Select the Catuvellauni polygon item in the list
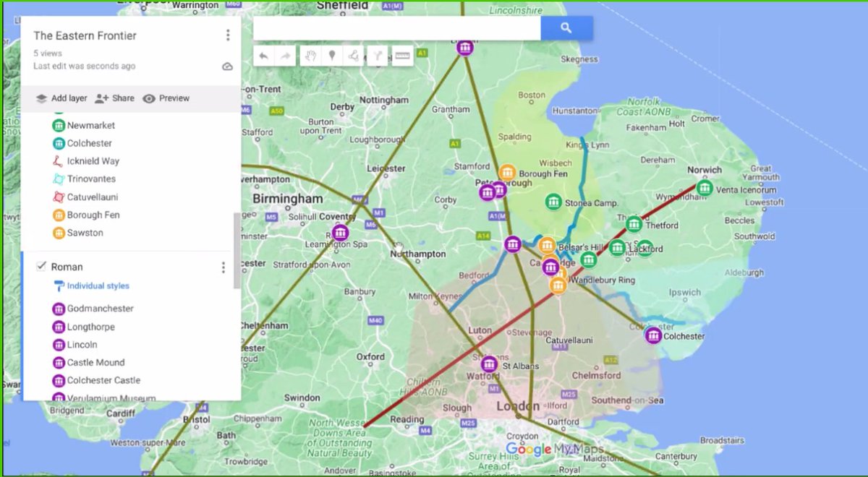This screenshot has height=477, width=868. 93,197
